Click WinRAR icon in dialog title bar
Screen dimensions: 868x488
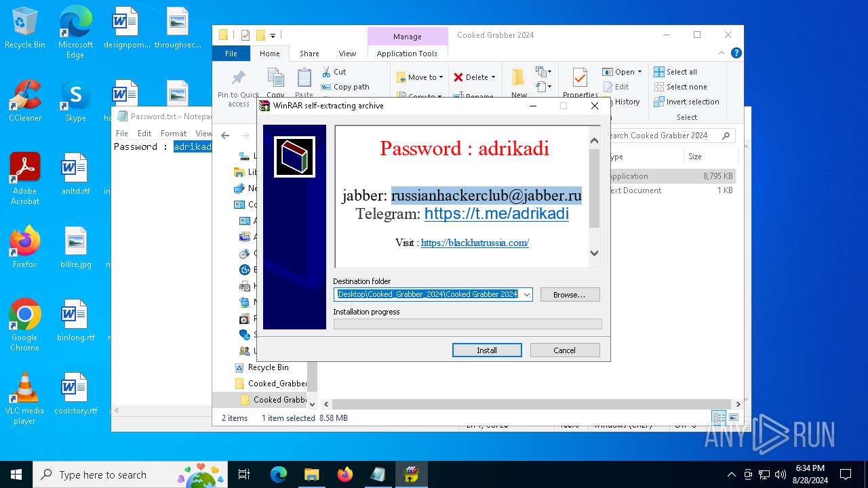[264, 106]
